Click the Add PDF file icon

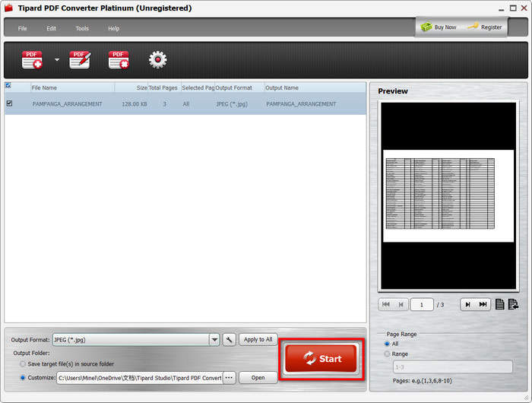click(x=32, y=60)
